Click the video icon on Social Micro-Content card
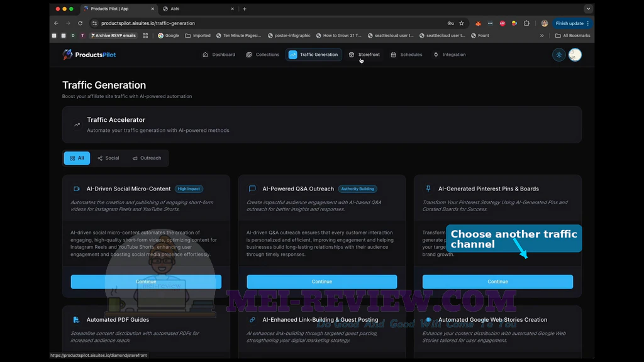The height and width of the screenshot is (362, 644). (x=76, y=189)
